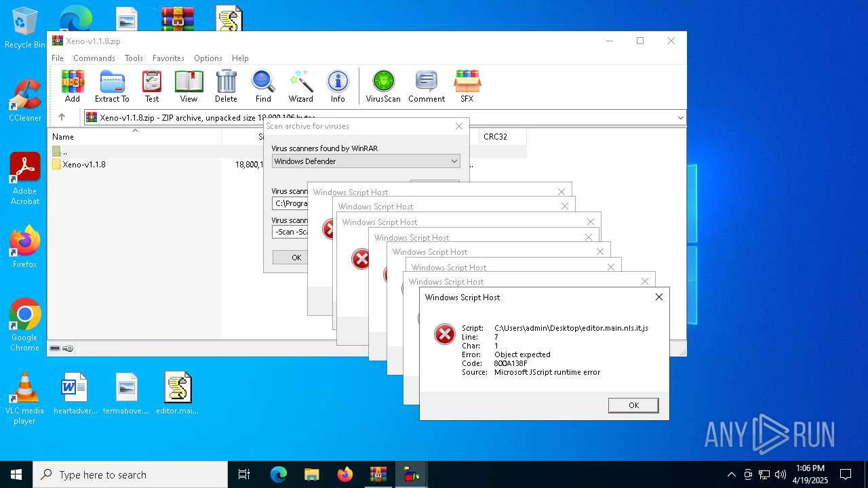
Task: Select the Firefox desktop shortcut
Action: 25,247
